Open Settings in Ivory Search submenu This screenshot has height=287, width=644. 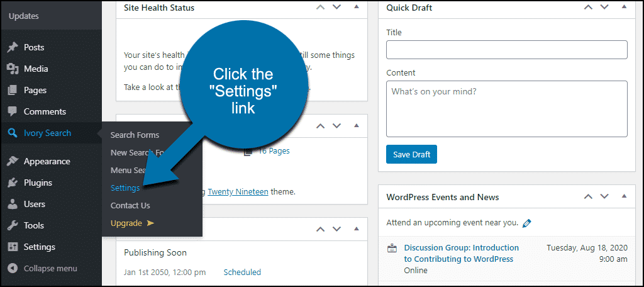(x=125, y=188)
